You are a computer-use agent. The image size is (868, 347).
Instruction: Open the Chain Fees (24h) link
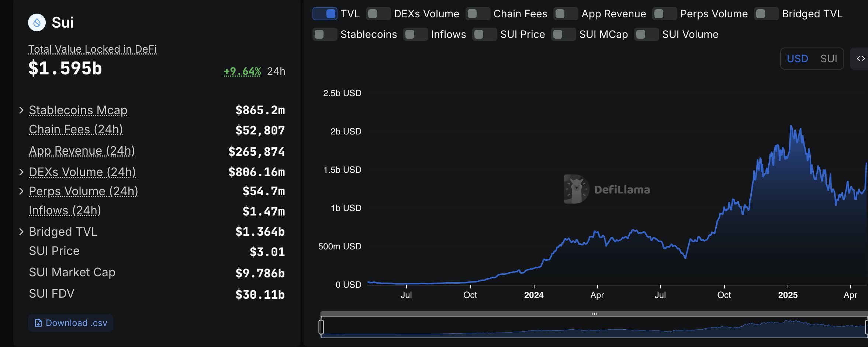click(76, 129)
